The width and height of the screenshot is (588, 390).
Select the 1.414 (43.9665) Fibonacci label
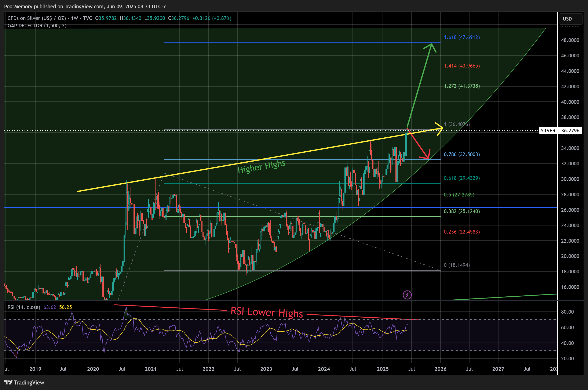coord(462,66)
